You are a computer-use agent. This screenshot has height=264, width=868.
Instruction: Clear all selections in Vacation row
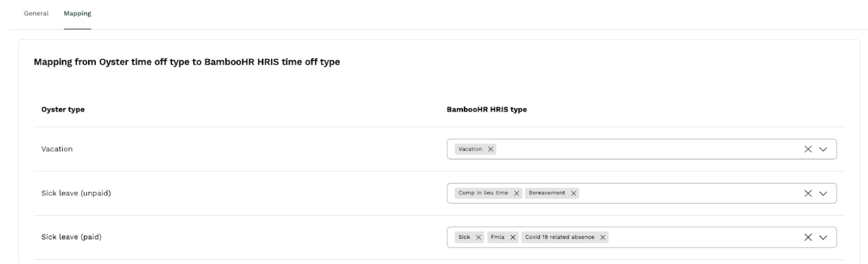point(808,149)
